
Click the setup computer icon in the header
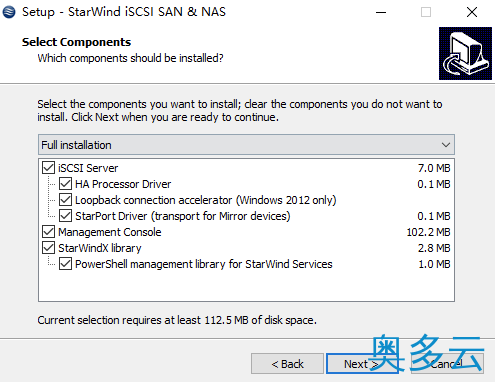[465, 53]
